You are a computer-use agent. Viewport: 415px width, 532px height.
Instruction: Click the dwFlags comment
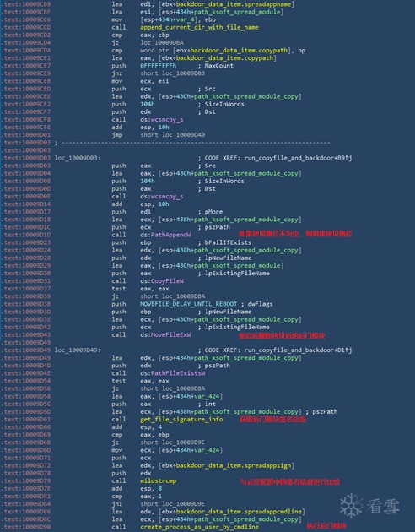click(x=260, y=304)
